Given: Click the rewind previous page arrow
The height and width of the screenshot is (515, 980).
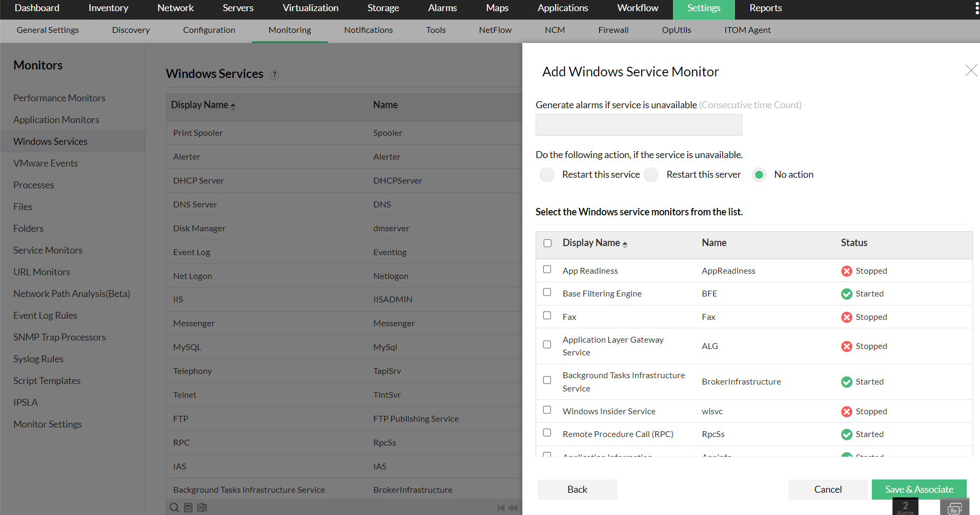Looking at the screenshot, I should [513, 508].
